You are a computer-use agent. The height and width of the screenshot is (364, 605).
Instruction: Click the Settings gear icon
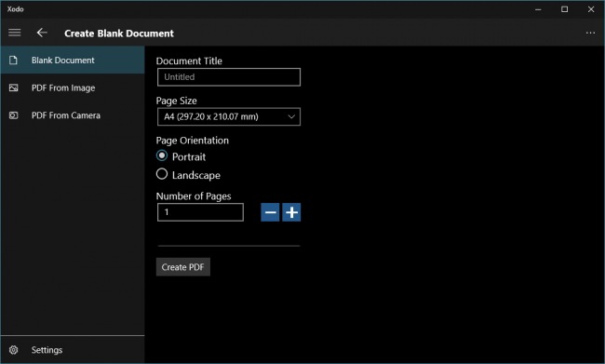(x=14, y=350)
